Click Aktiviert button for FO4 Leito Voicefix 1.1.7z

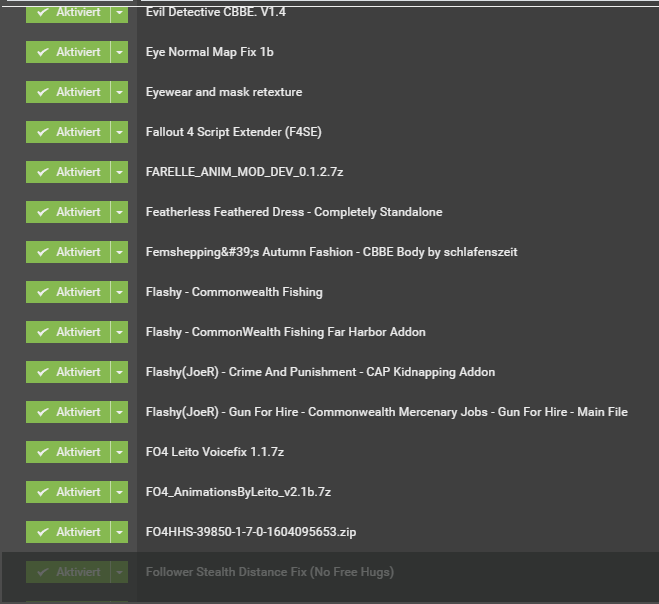pos(68,452)
